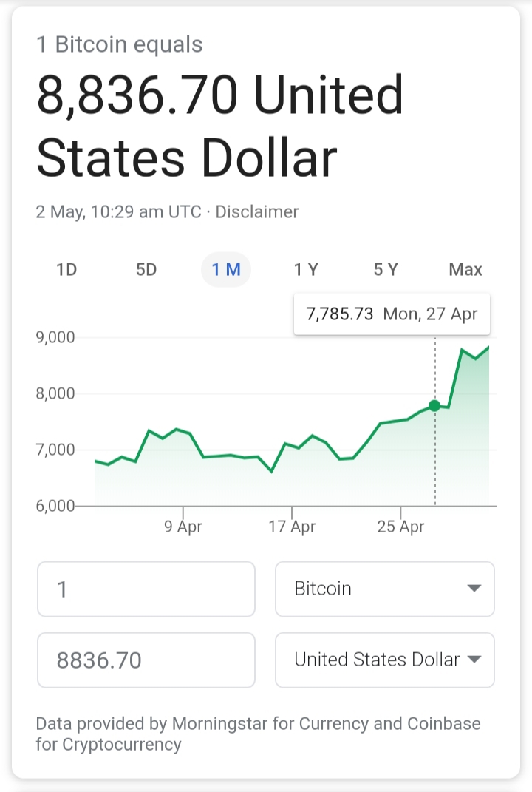Click the 8,836.70 United States Dollar heading

[220, 126]
